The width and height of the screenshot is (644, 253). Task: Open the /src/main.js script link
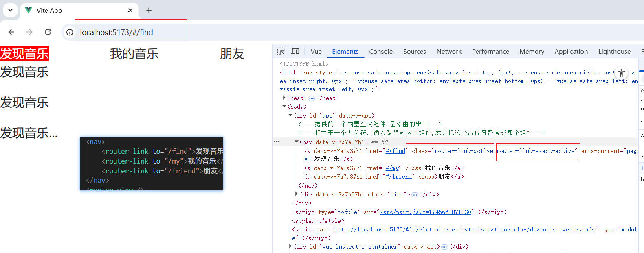point(425,212)
